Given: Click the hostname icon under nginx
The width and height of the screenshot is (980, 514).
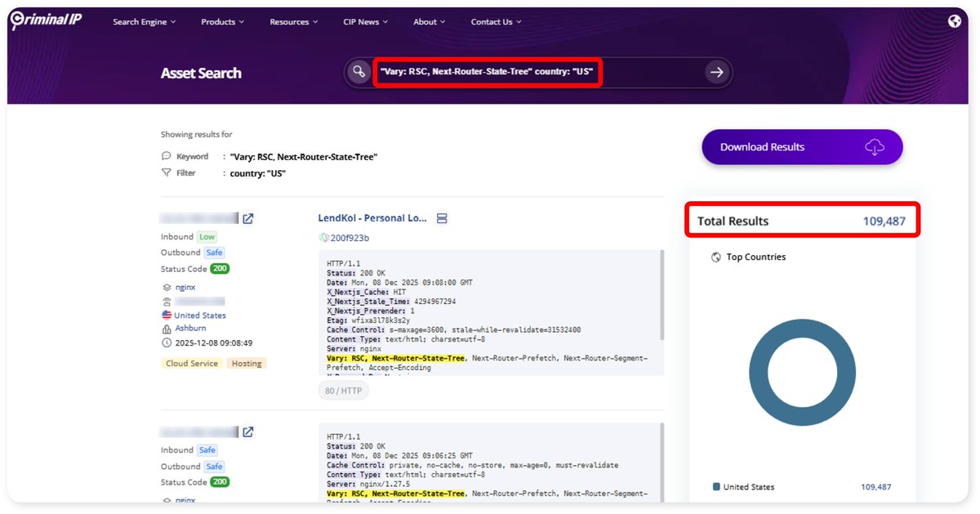Looking at the screenshot, I should click(x=167, y=302).
